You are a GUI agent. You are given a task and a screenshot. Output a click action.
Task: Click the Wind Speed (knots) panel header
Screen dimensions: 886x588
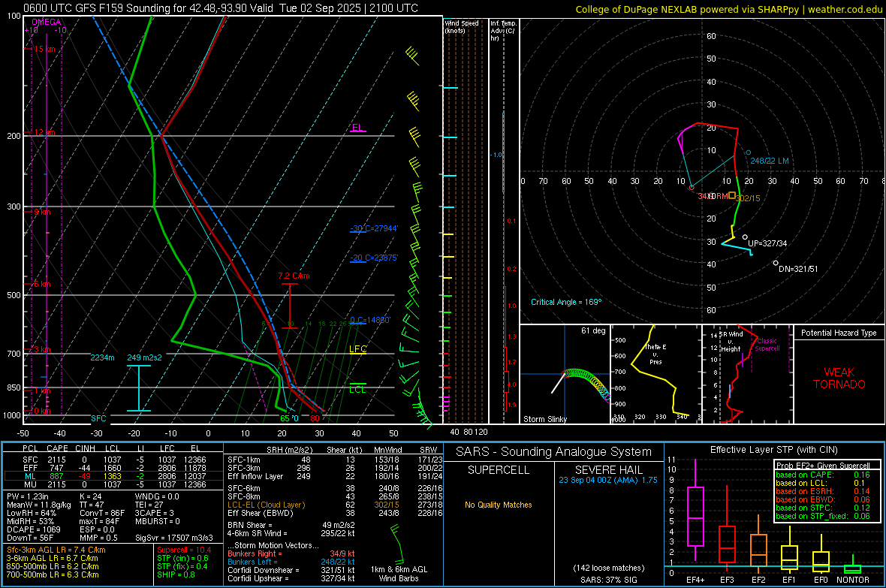coord(462,26)
